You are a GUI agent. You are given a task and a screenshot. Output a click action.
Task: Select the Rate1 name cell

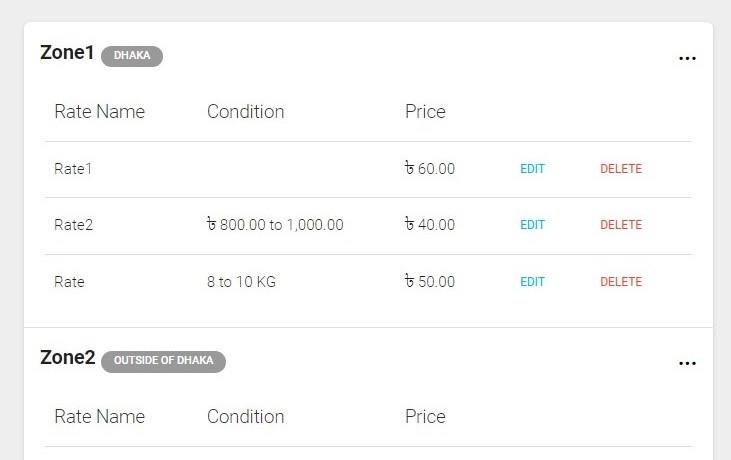[73, 169]
